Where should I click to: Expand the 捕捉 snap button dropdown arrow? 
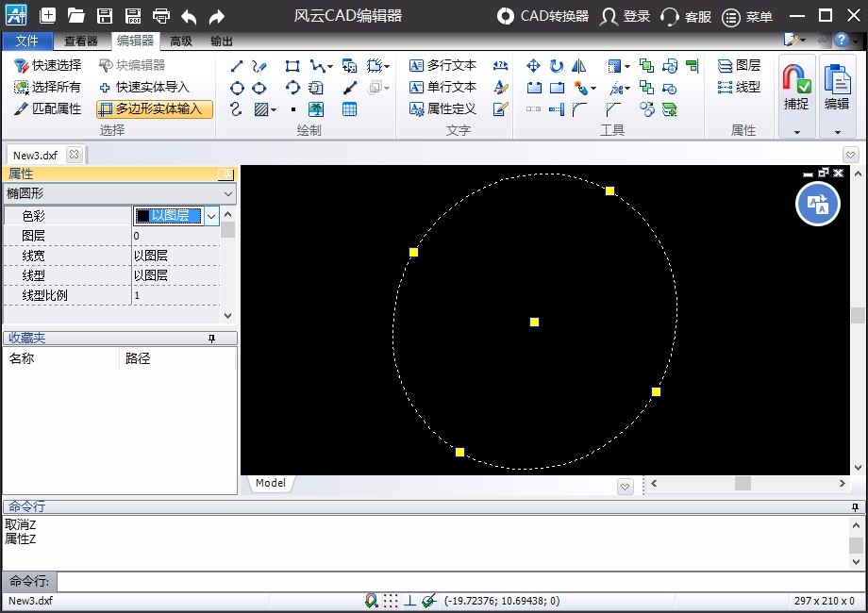(x=796, y=132)
